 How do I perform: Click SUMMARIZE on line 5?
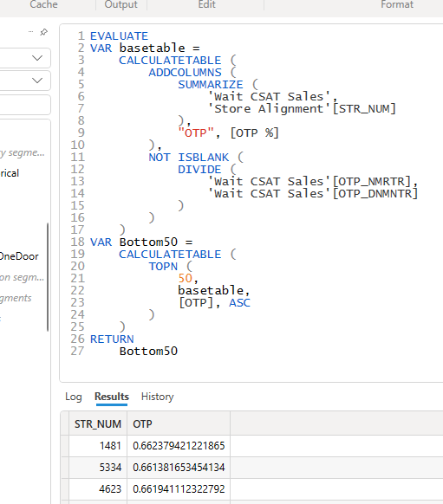(211, 85)
